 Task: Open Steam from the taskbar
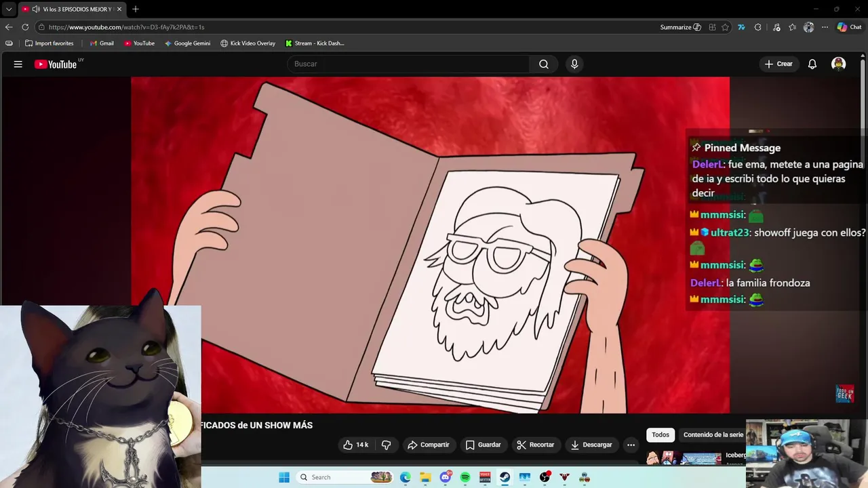click(x=505, y=477)
